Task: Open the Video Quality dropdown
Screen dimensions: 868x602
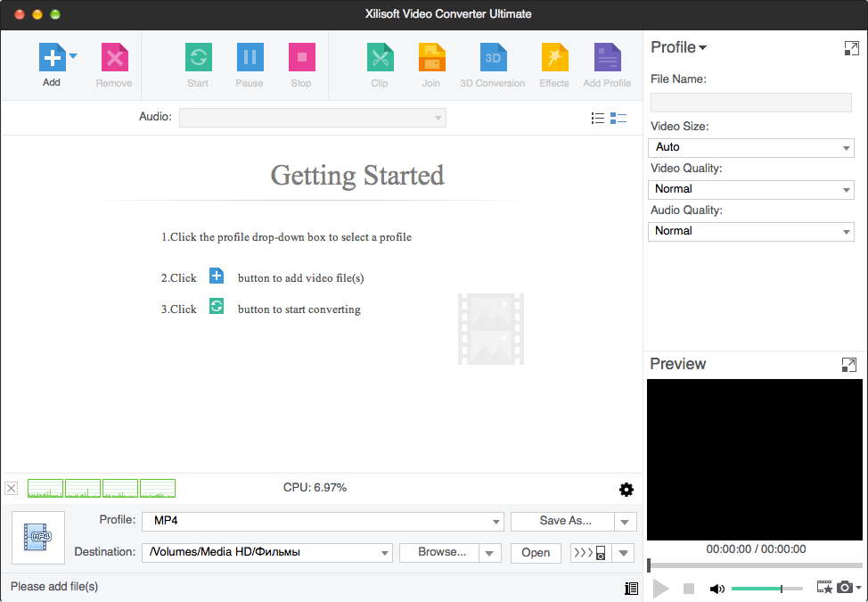Action: pos(750,189)
